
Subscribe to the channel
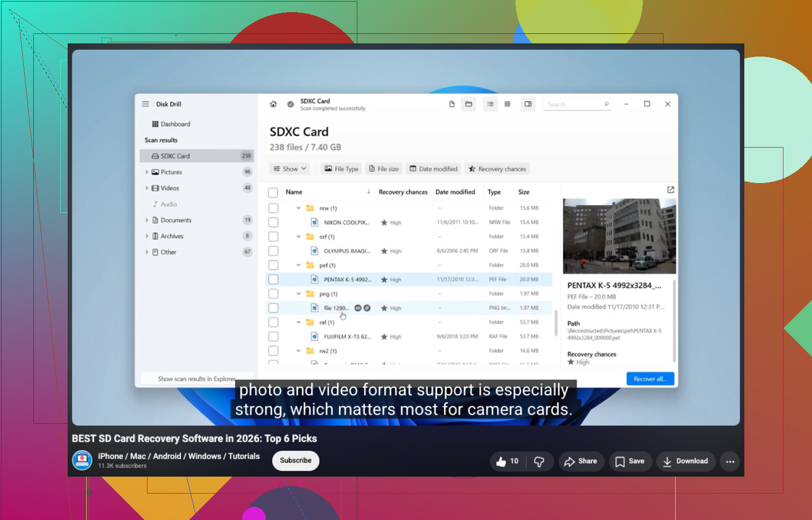[x=296, y=461]
